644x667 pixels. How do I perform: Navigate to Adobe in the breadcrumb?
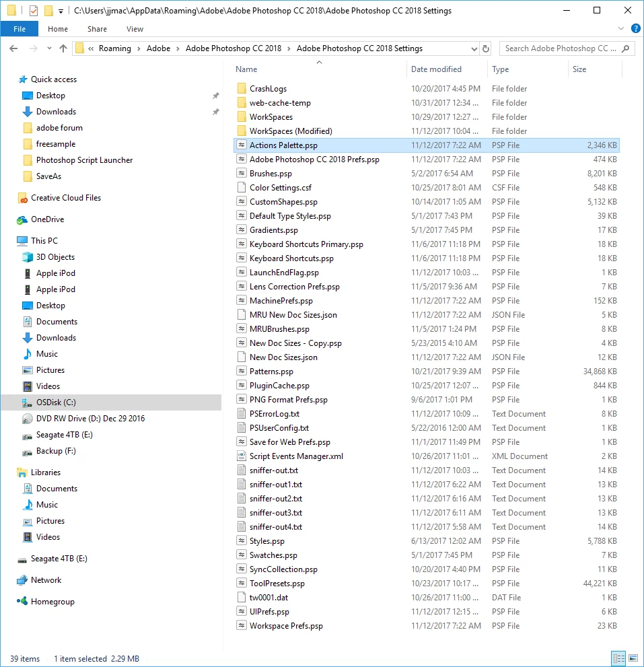click(158, 48)
